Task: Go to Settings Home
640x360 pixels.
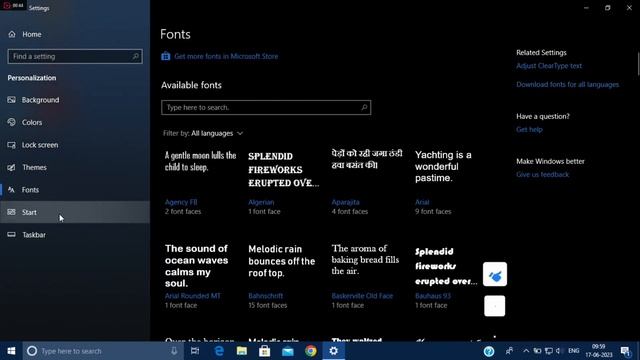Action: 75,34
